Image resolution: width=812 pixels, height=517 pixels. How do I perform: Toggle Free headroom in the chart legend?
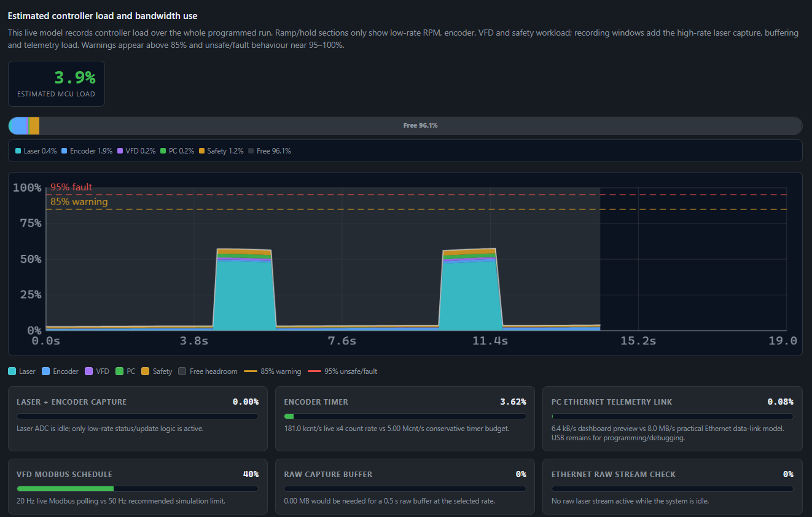point(208,371)
